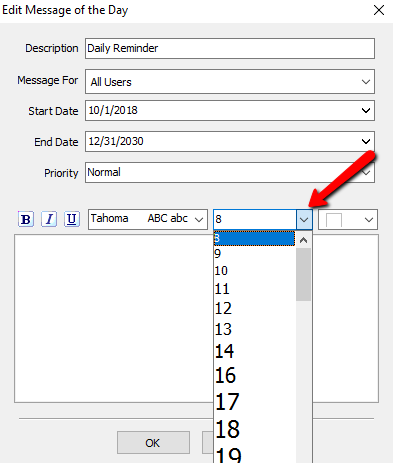
Task: Select font size 12 in list
Action: tap(254, 308)
